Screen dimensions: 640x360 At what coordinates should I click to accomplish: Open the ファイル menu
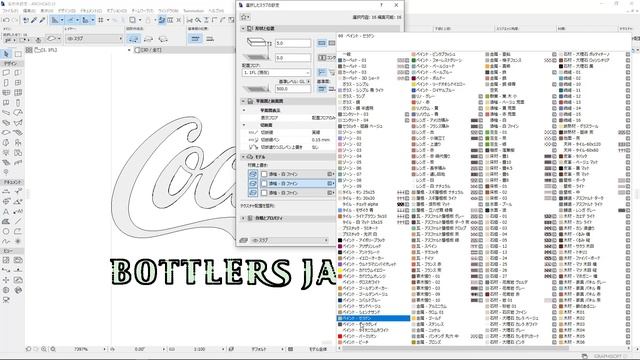[10, 11]
